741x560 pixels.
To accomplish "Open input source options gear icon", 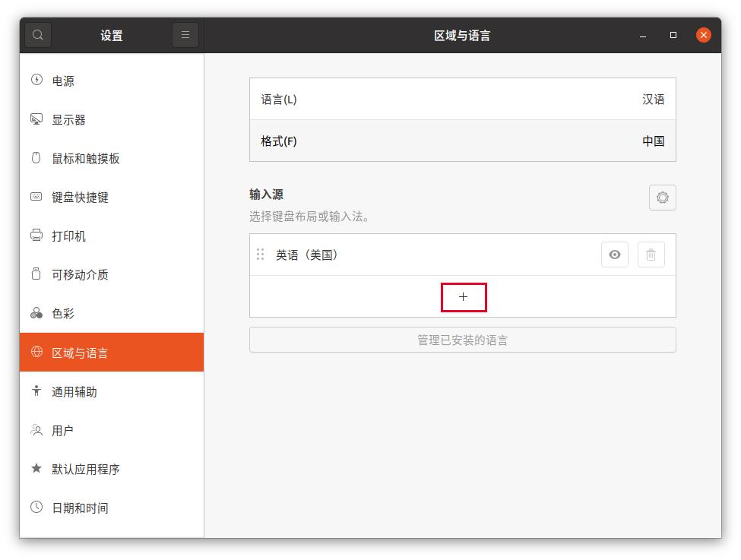I will coord(662,198).
